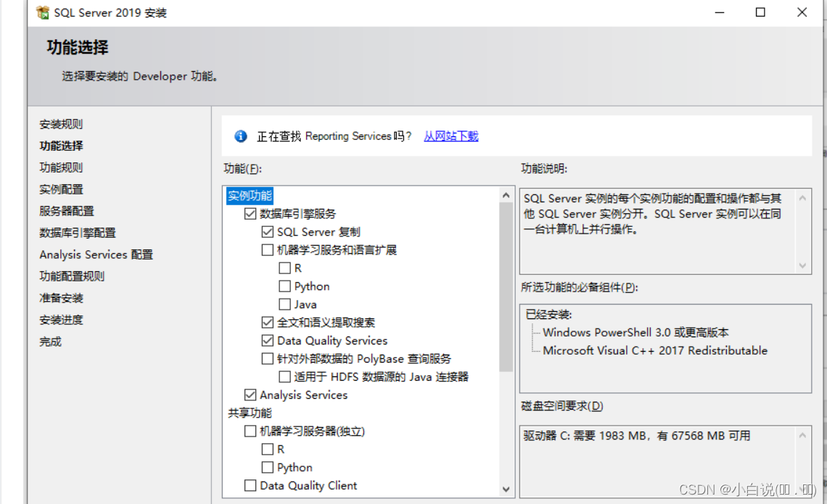The width and height of the screenshot is (827, 504).
Task: Check the Python checkbox under 机器学习服务器(独立)
Action: pyautogui.click(x=268, y=467)
